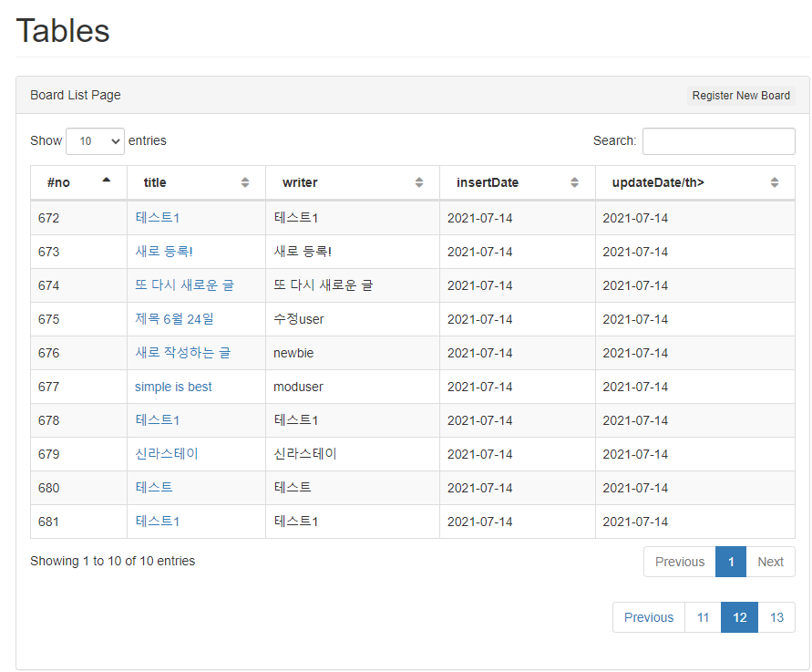812x672 pixels.
Task: Open the 테스트1 link in row 681
Action: click(157, 522)
